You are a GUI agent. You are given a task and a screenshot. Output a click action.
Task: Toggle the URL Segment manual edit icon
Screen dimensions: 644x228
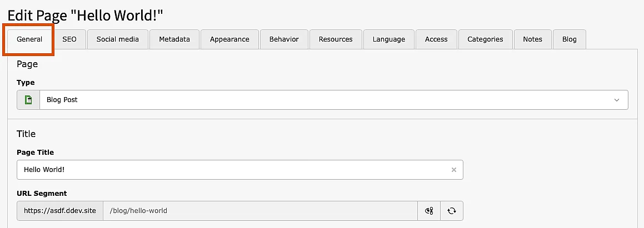coord(428,211)
